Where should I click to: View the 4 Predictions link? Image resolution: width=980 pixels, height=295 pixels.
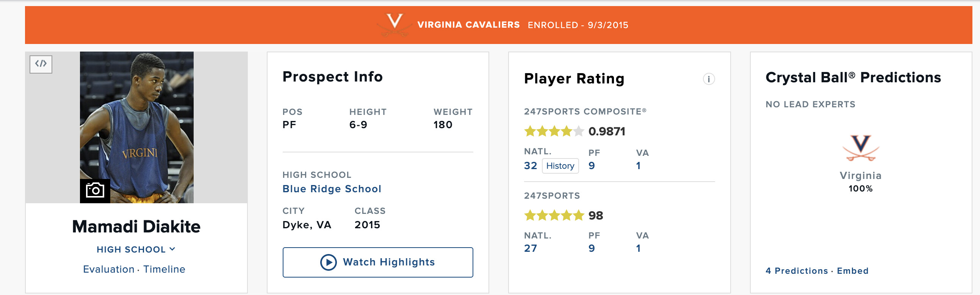[x=797, y=271]
